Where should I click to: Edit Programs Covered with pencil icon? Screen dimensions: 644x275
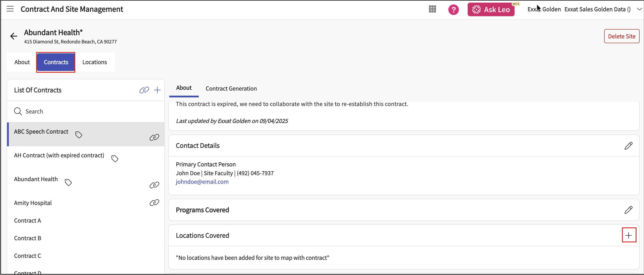[x=628, y=210]
